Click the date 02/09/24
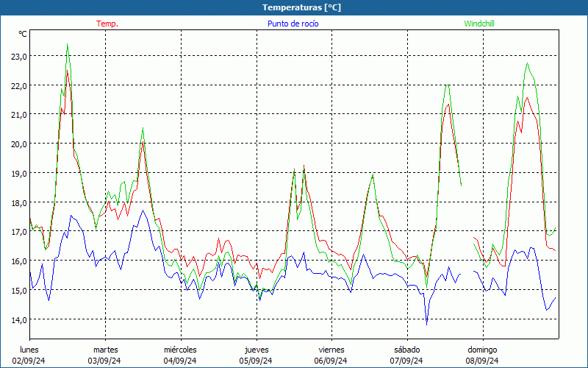588x368 pixels. pyautogui.click(x=29, y=361)
